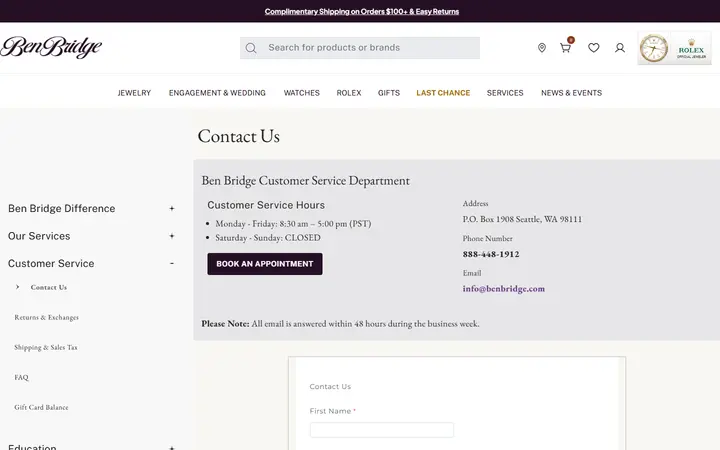
Task: Collapse the Customer Service section
Action: [172, 264]
